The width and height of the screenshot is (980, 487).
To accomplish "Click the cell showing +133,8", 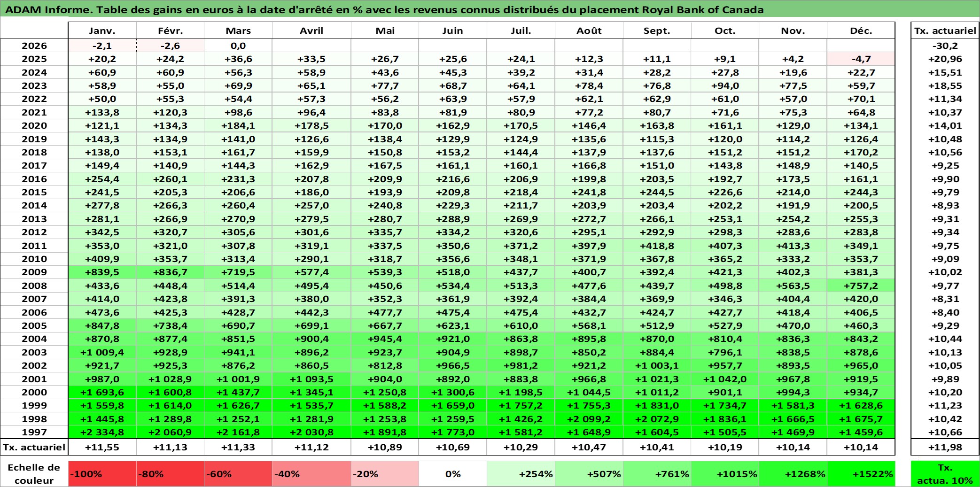I will (x=102, y=113).
